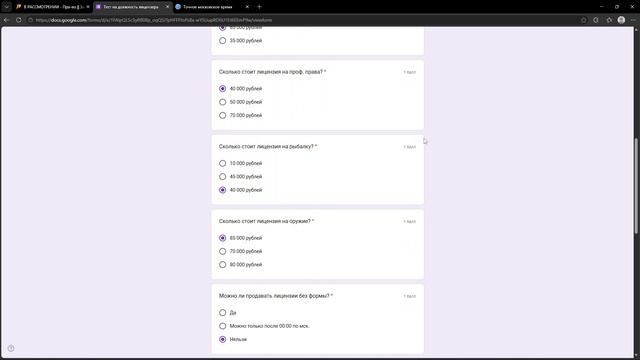Switch to the 'Тест на должность лицензера' tab

132,7
